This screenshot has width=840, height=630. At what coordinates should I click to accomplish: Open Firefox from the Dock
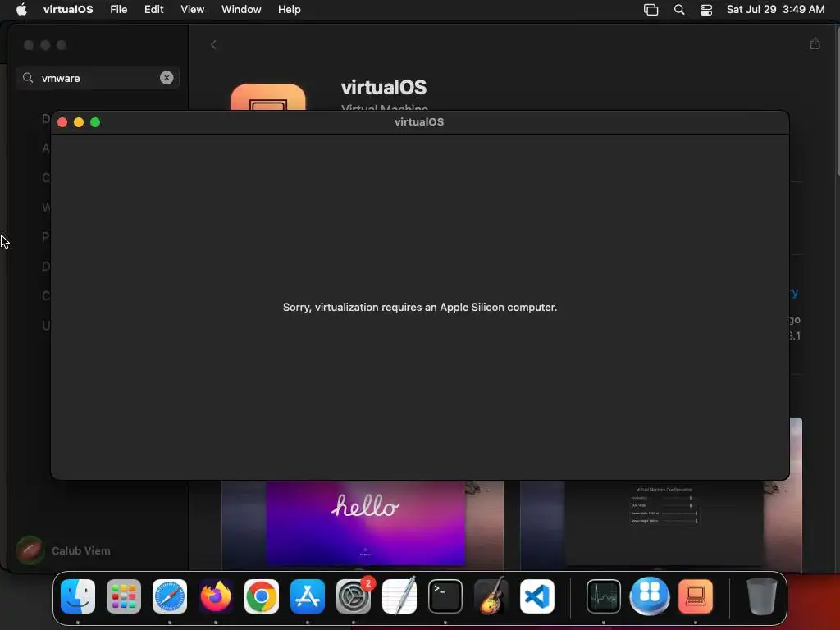click(x=216, y=596)
